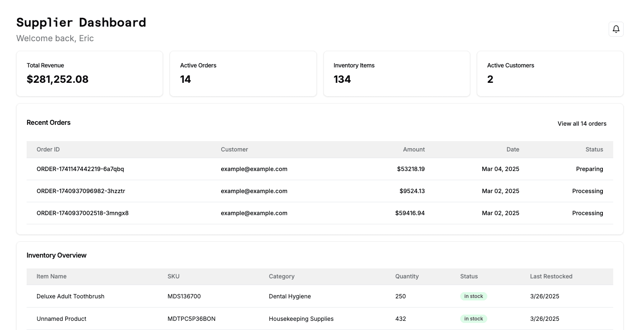The width and height of the screenshot is (644, 330).
Task: Sort inventory by the Quantity column header
Action: (407, 276)
